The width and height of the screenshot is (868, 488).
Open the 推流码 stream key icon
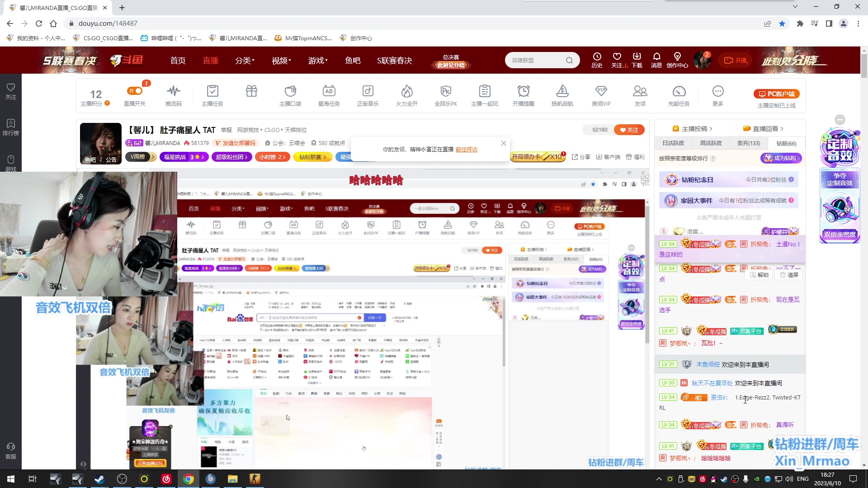click(173, 91)
